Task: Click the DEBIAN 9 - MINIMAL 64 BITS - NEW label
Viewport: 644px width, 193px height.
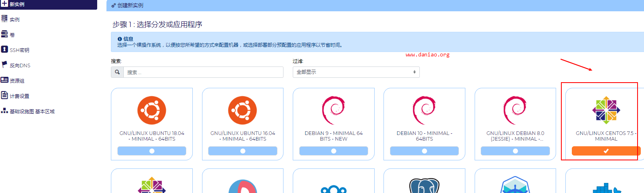Action: tap(333, 136)
